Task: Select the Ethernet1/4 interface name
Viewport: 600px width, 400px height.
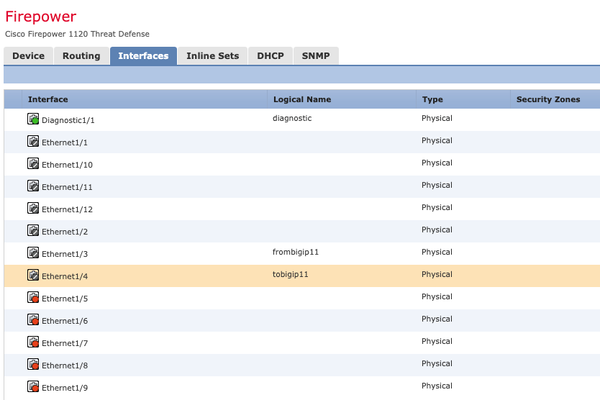Action: 65,276
